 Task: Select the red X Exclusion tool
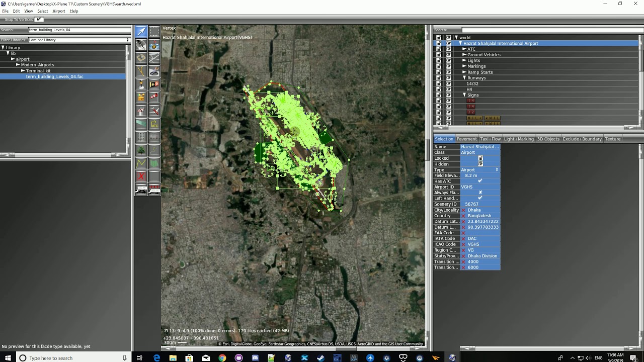(141, 176)
